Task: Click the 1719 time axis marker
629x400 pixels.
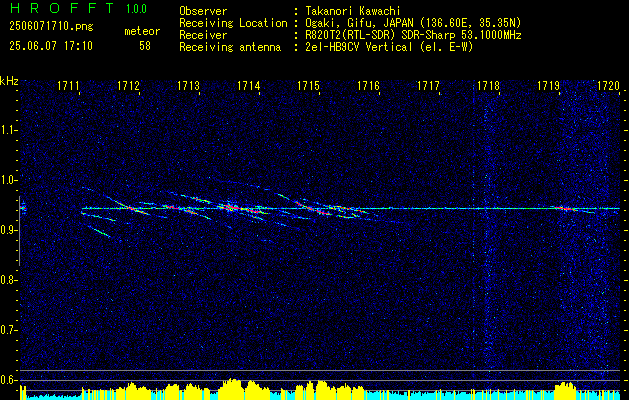Action: (x=549, y=85)
